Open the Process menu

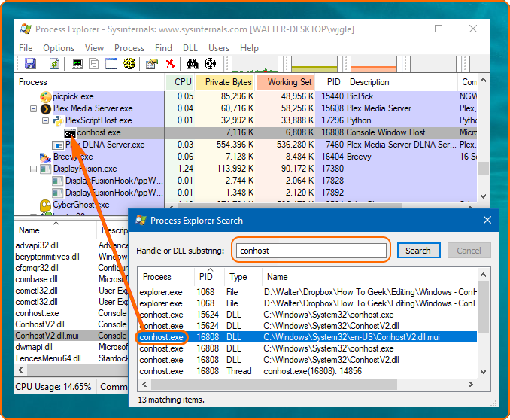coord(129,48)
